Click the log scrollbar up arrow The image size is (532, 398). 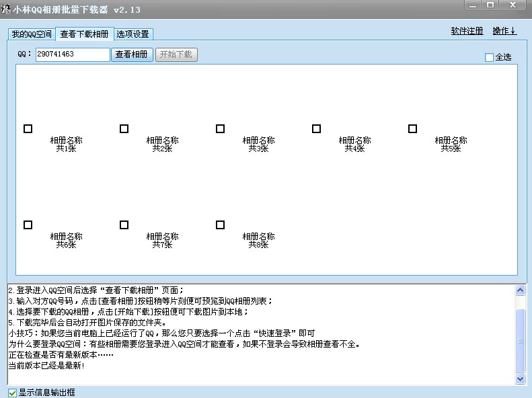(x=520, y=290)
